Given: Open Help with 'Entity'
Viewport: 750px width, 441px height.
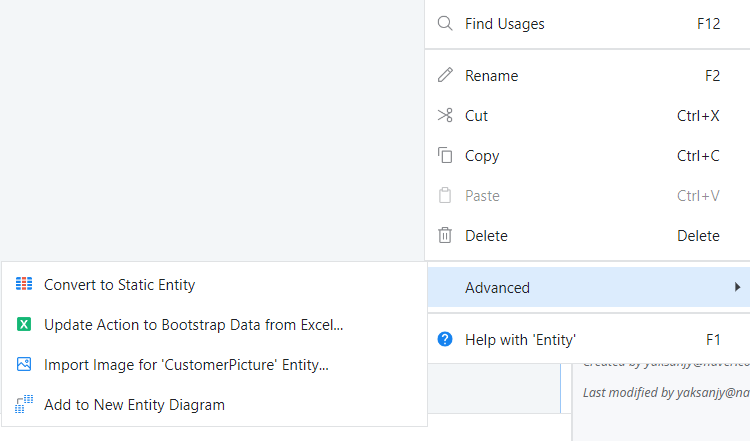Looking at the screenshot, I should pyautogui.click(x=520, y=339).
